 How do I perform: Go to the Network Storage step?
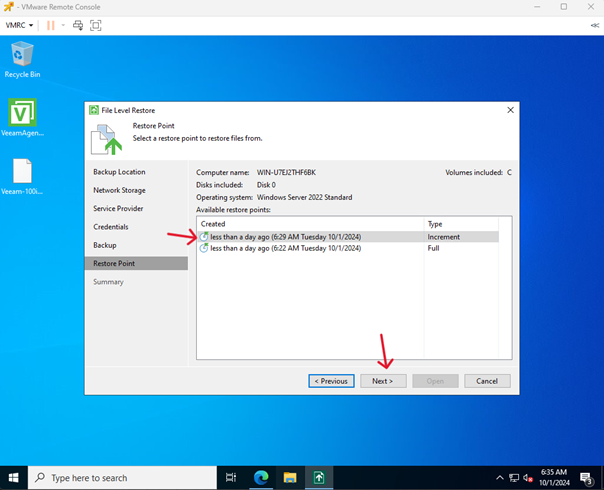[119, 190]
